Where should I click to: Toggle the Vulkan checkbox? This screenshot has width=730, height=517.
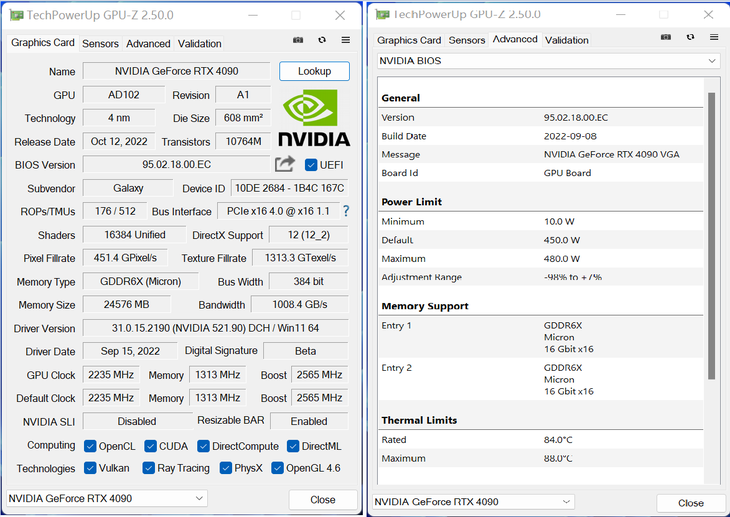click(x=90, y=468)
